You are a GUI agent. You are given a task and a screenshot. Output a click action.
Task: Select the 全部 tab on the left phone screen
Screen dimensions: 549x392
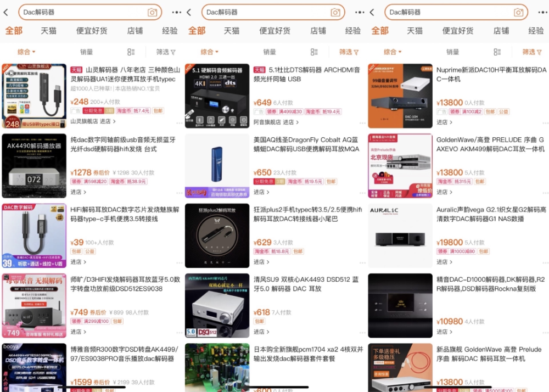tap(14, 31)
